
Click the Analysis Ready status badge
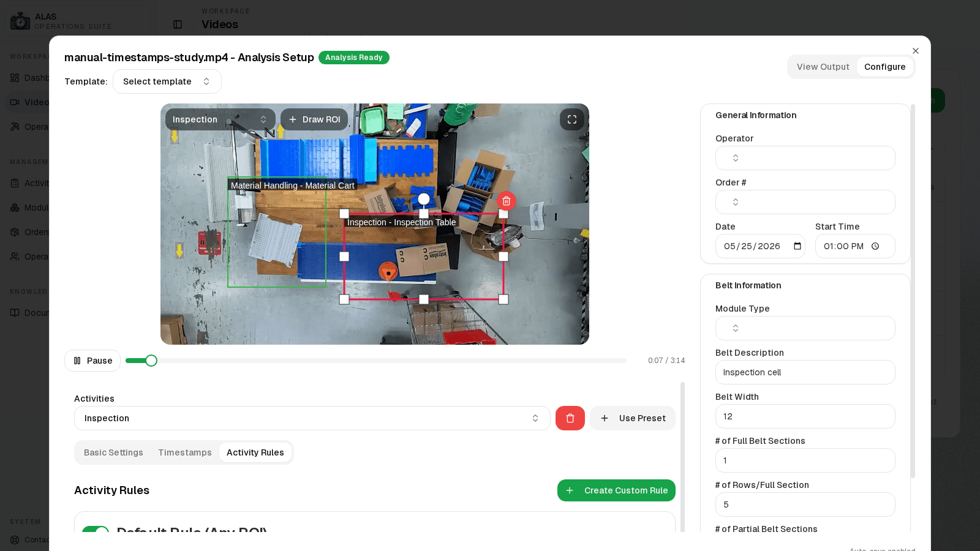[x=354, y=58]
